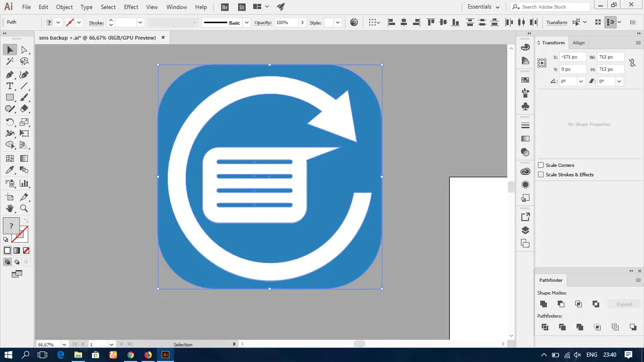Viewport: 644px width, 362px height.
Task: Select the Pathfinder panel tab
Action: [551, 280]
